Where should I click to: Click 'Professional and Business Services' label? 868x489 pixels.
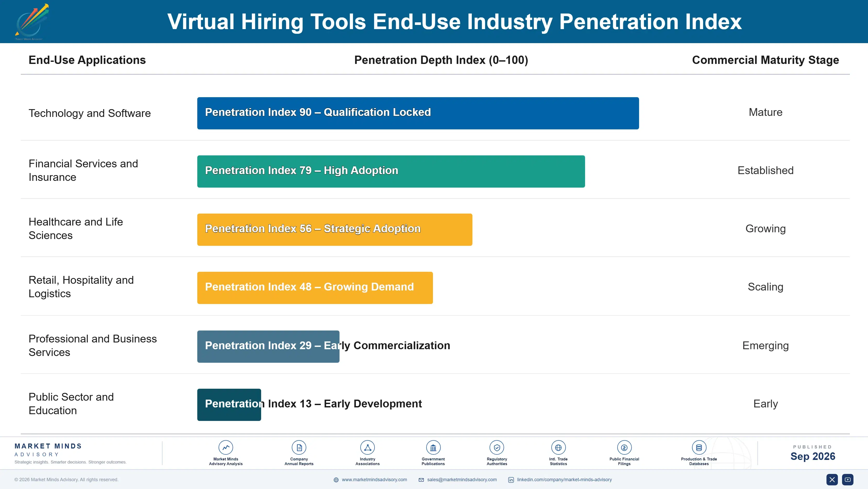[x=93, y=345]
